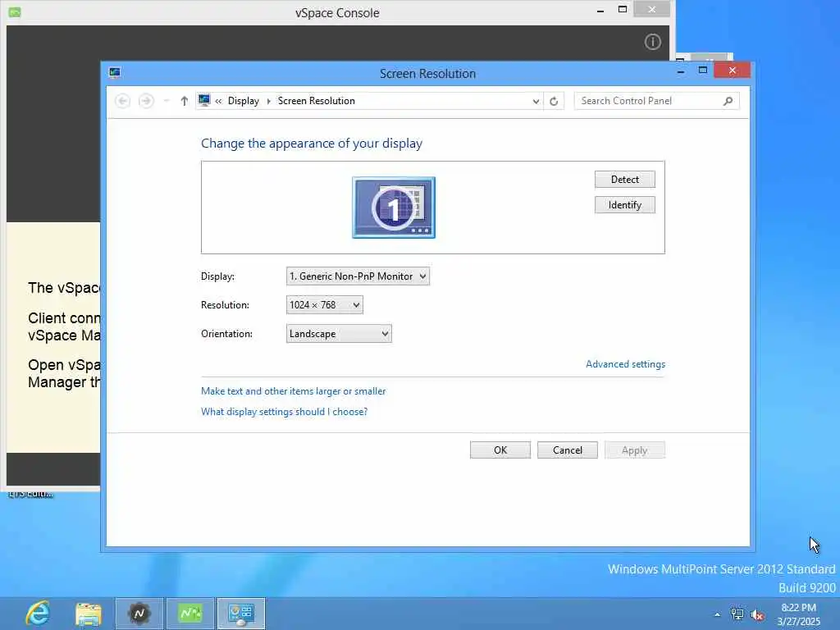Open the Orientation dropdown
The image size is (840, 630).
pos(339,334)
